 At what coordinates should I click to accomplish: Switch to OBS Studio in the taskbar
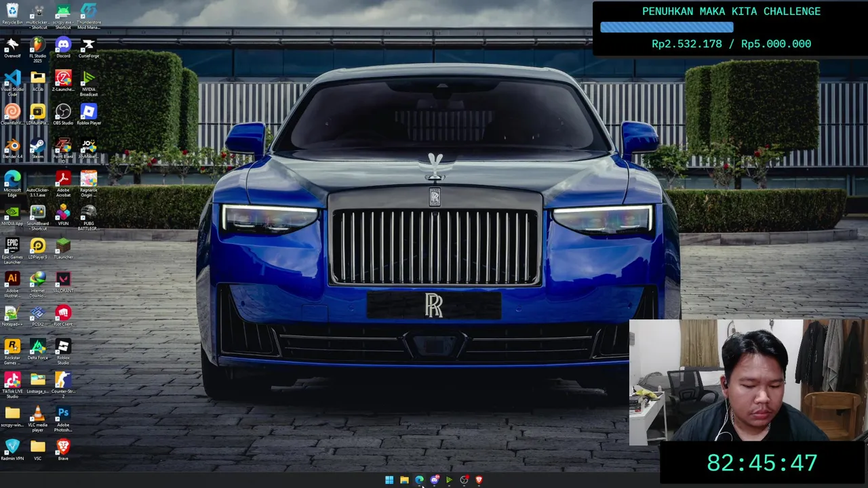[x=464, y=480]
